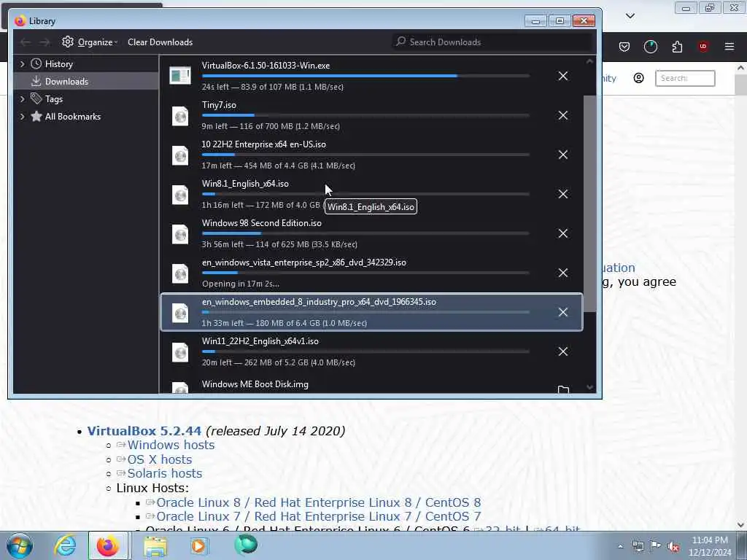Open VirtualBox 5.2.44 link
The height and width of the screenshot is (560, 747).
tap(144, 431)
